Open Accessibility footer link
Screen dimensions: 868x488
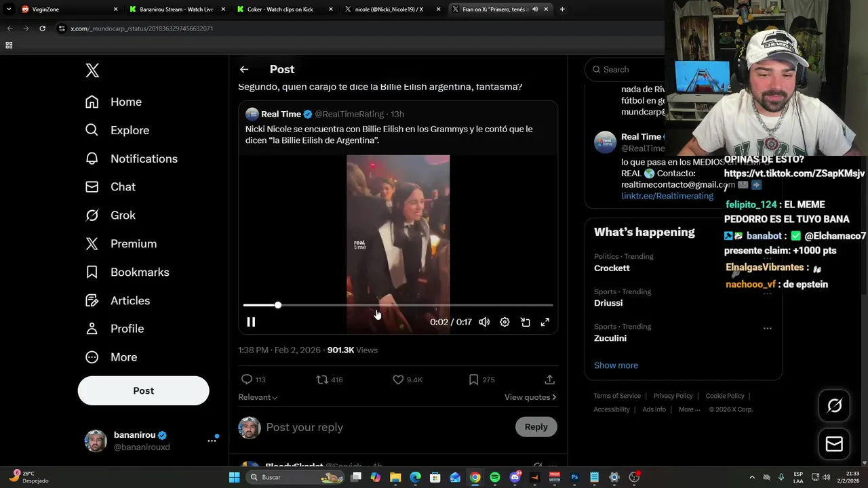612,409
